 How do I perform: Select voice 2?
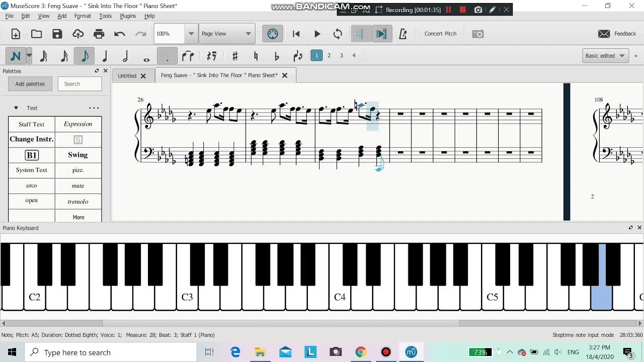(x=329, y=55)
